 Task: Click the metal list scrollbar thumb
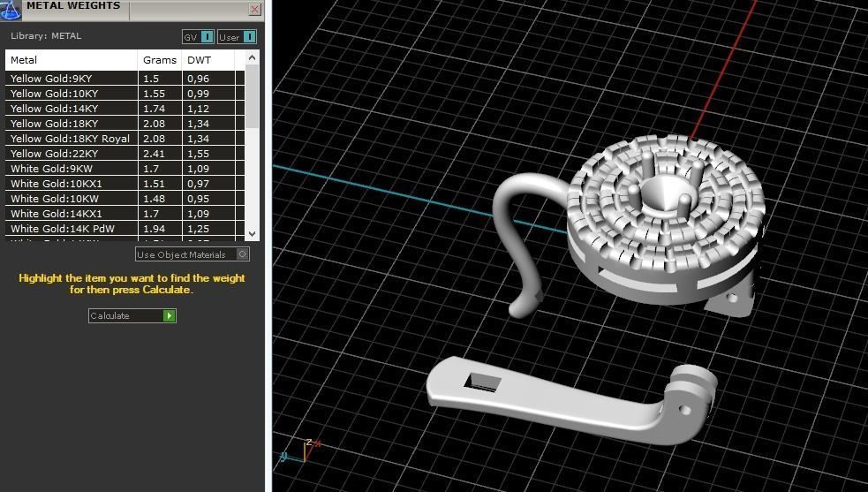pos(252,96)
